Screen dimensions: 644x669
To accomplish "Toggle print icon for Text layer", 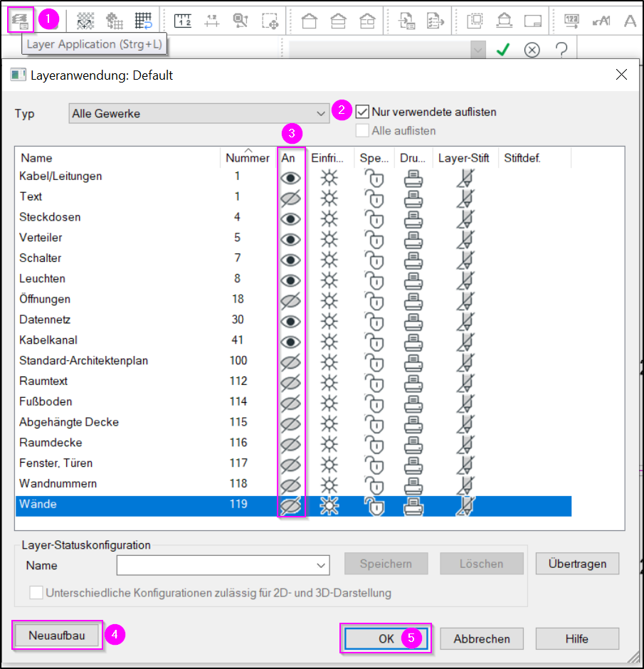I will (413, 199).
